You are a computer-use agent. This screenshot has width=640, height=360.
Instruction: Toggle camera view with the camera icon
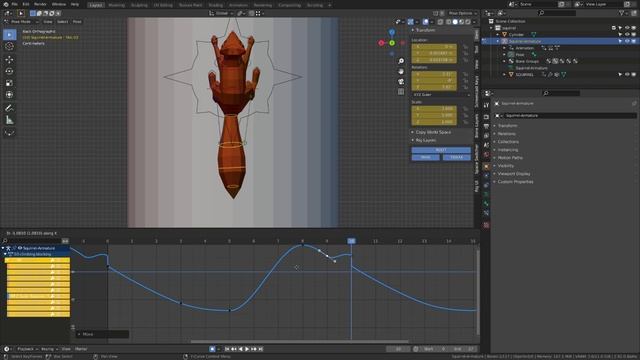coord(401,81)
